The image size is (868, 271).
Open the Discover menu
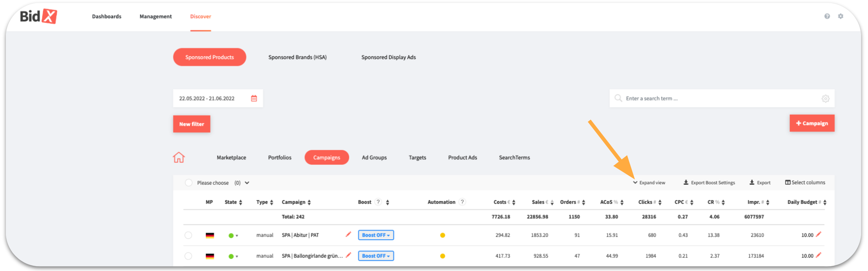[x=200, y=16]
